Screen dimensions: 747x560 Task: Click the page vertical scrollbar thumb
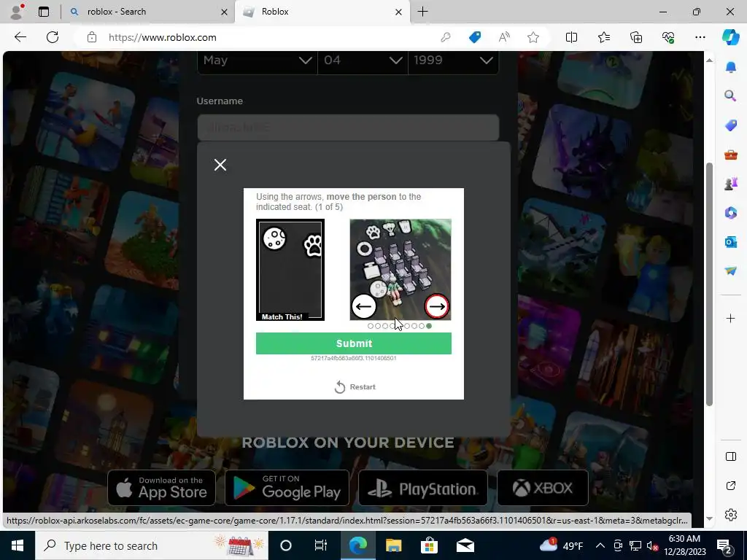[x=709, y=284]
